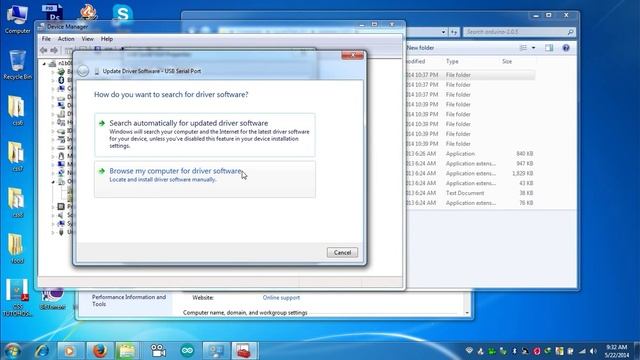The height and width of the screenshot is (360, 640).
Task: Click the volume speaker icon in the system tray
Action: [x=593, y=351]
